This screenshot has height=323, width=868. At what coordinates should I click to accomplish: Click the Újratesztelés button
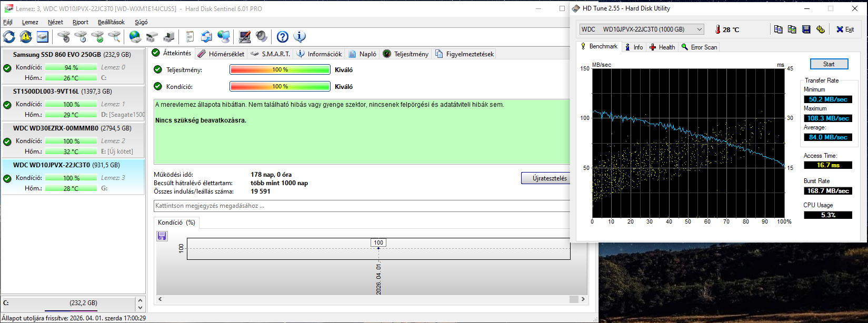click(545, 178)
